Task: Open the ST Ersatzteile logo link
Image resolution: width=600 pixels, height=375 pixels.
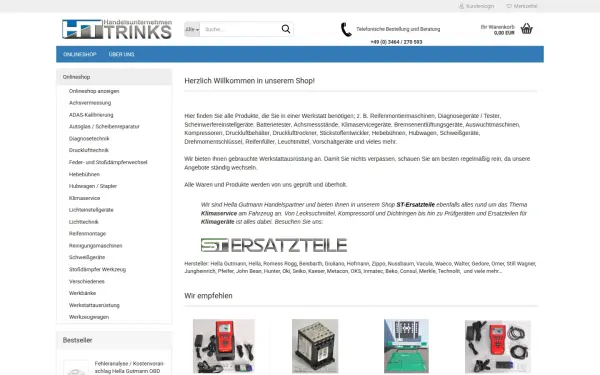Action: pyautogui.click(x=274, y=245)
